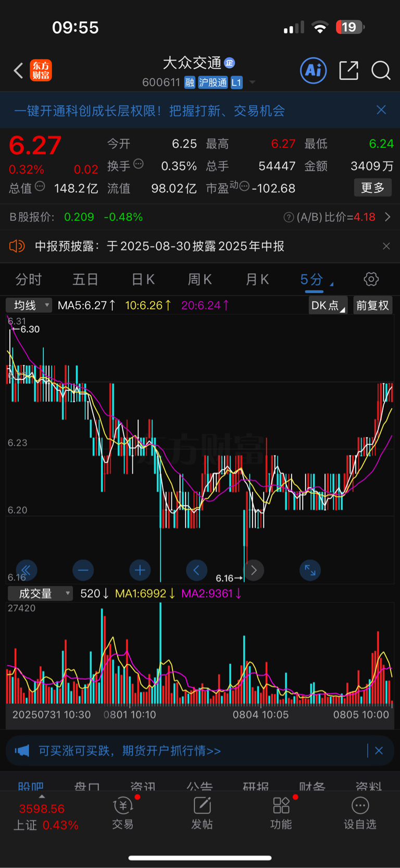Open the 成交量 indicator dropdown
Viewport: 400px width, 868px height.
40,593
